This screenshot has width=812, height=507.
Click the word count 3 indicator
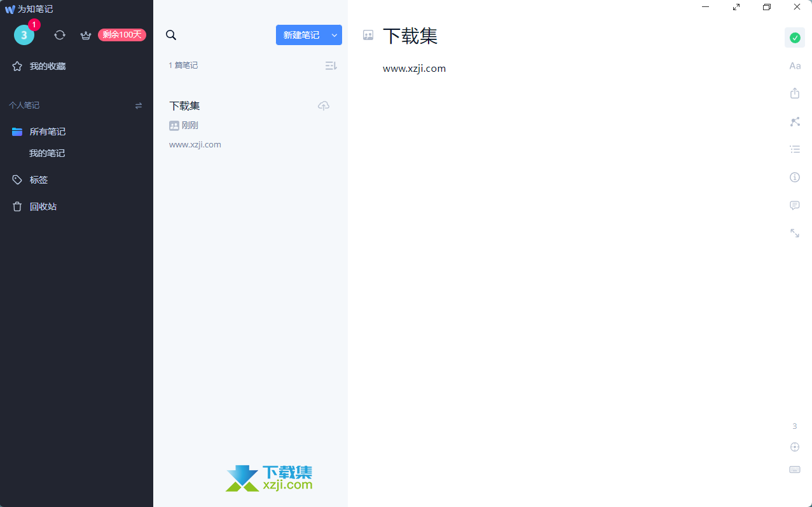pos(795,426)
